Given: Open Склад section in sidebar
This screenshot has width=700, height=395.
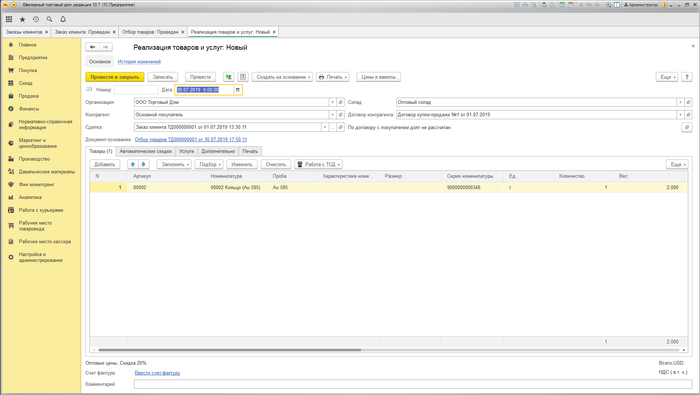Looking at the screenshot, I should point(25,83).
